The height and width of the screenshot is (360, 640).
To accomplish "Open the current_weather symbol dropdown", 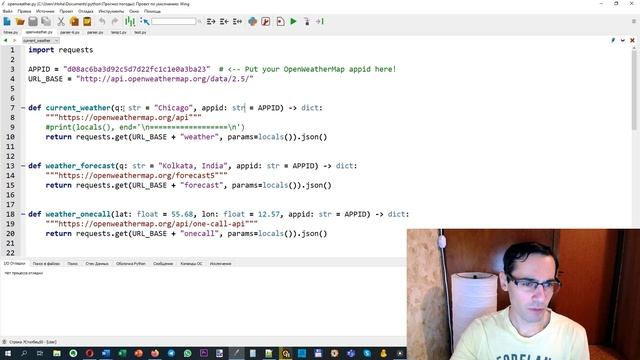I will [x=40, y=40].
